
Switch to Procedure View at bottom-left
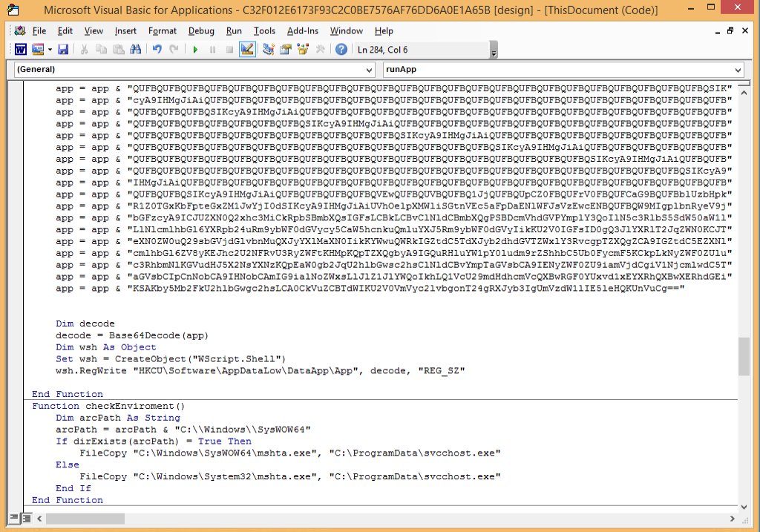(x=15, y=519)
